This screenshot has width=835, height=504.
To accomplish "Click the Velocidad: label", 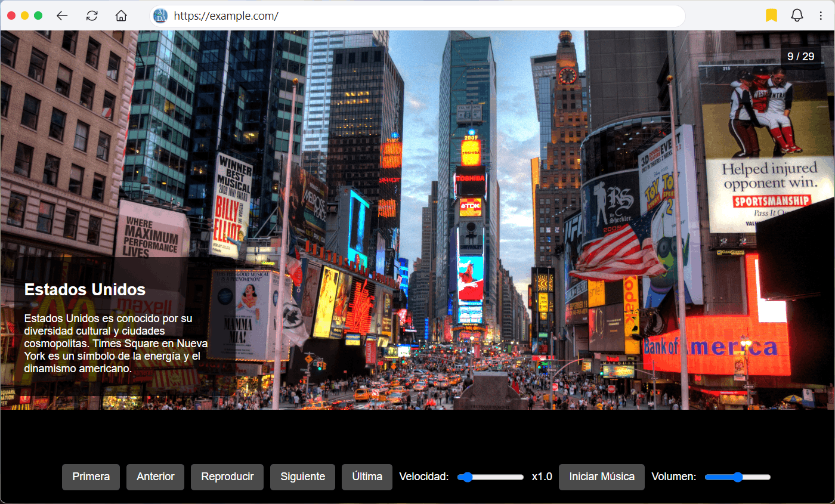I will (424, 477).
